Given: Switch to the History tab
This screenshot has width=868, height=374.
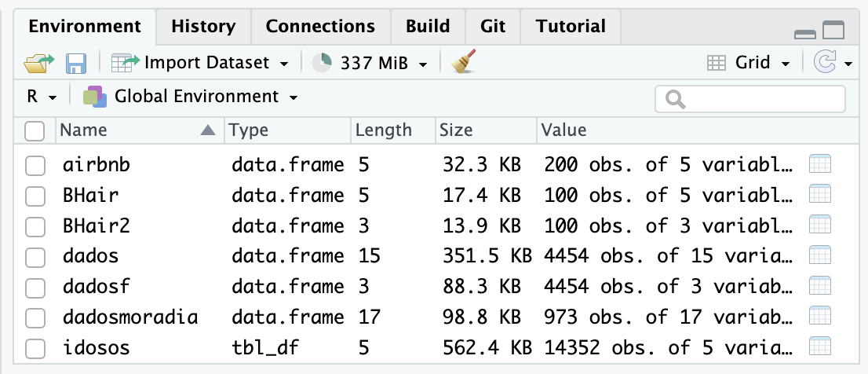Looking at the screenshot, I should click(x=203, y=27).
